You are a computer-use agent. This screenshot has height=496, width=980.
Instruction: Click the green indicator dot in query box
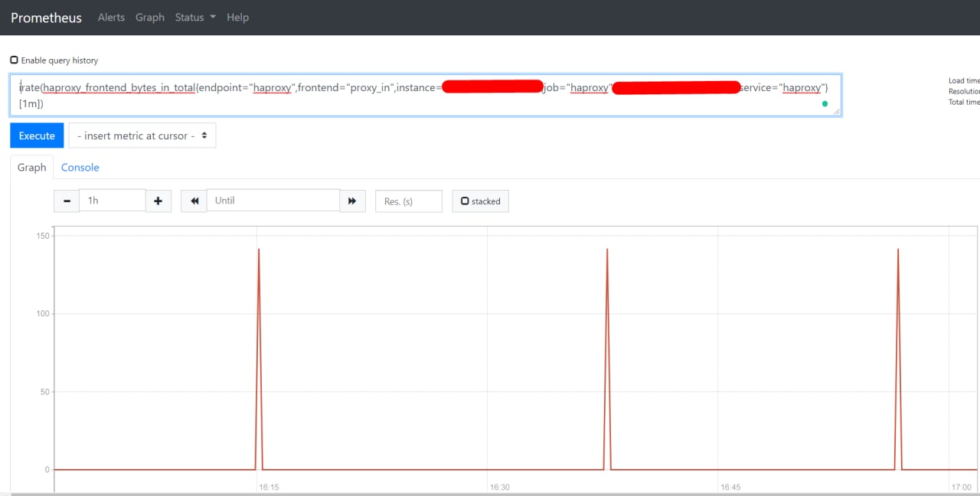coord(825,103)
